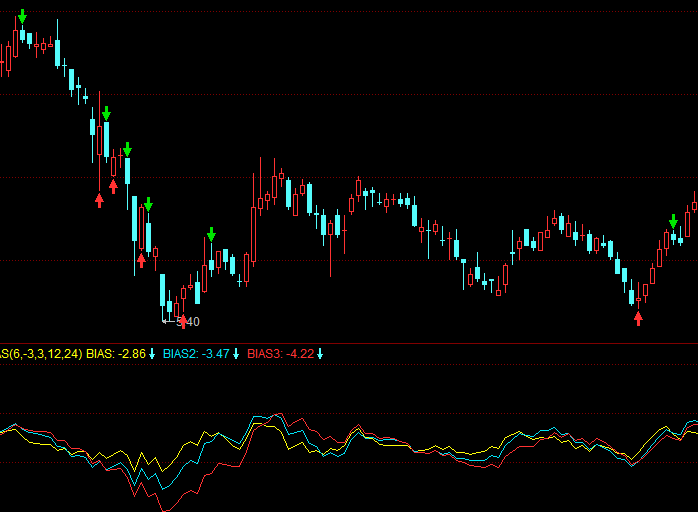Click the down arrow after BIAS -2.86
Screen dimensions: 698x512
153,354
